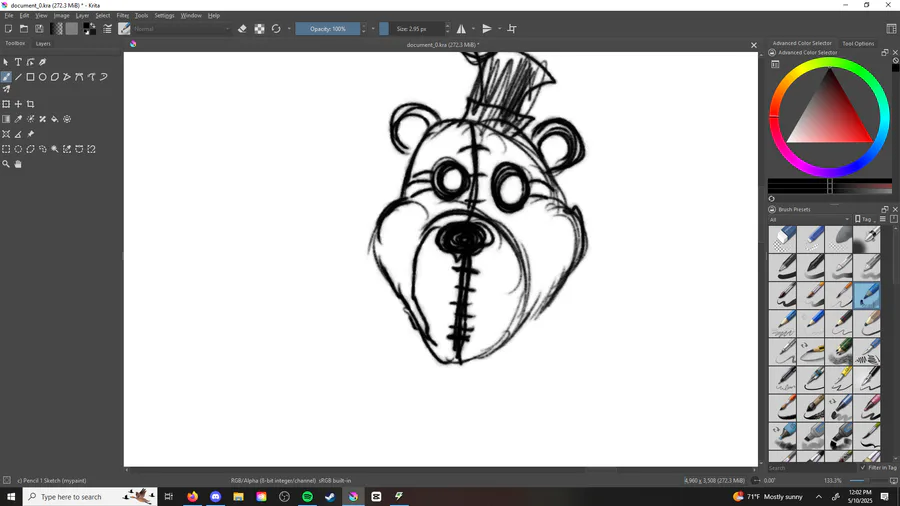Select the Color Sampler eyedropper tool
Image resolution: width=900 pixels, height=506 pixels.
pyautogui.click(x=18, y=119)
